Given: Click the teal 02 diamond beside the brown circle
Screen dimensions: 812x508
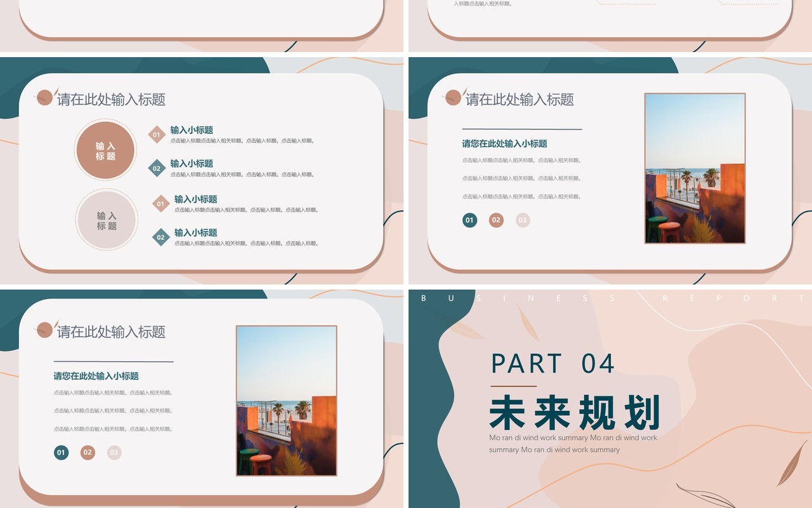Looking at the screenshot, I should click(157, 168).
